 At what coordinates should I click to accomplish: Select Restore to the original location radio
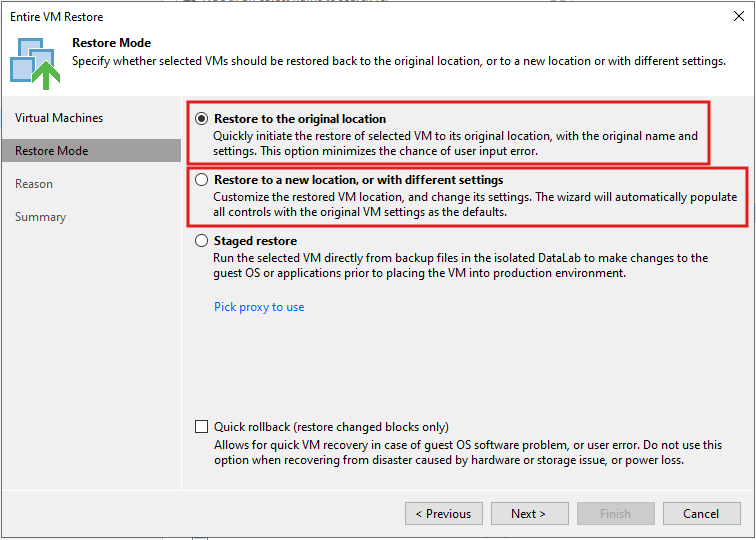coord(202,119)
